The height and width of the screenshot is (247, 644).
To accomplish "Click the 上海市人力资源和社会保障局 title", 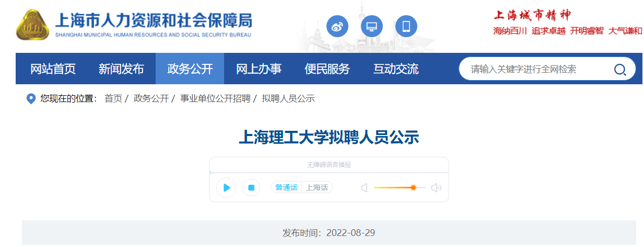I will click(154, 20).
